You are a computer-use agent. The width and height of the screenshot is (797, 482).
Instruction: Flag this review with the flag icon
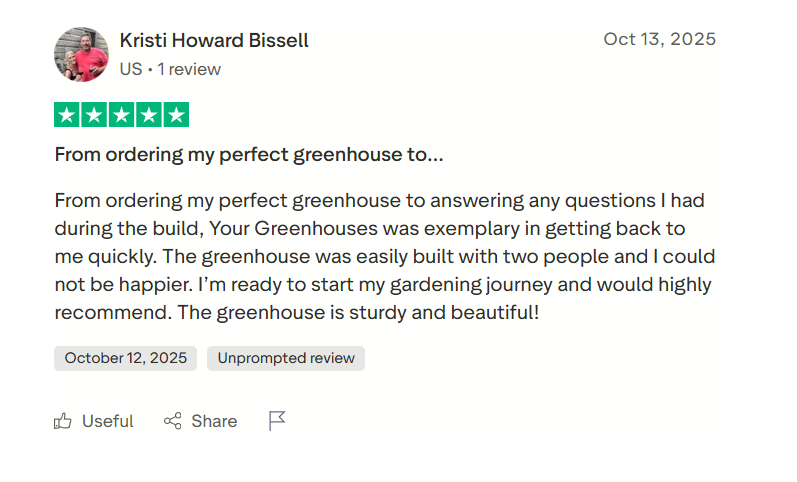pos(277,421)
